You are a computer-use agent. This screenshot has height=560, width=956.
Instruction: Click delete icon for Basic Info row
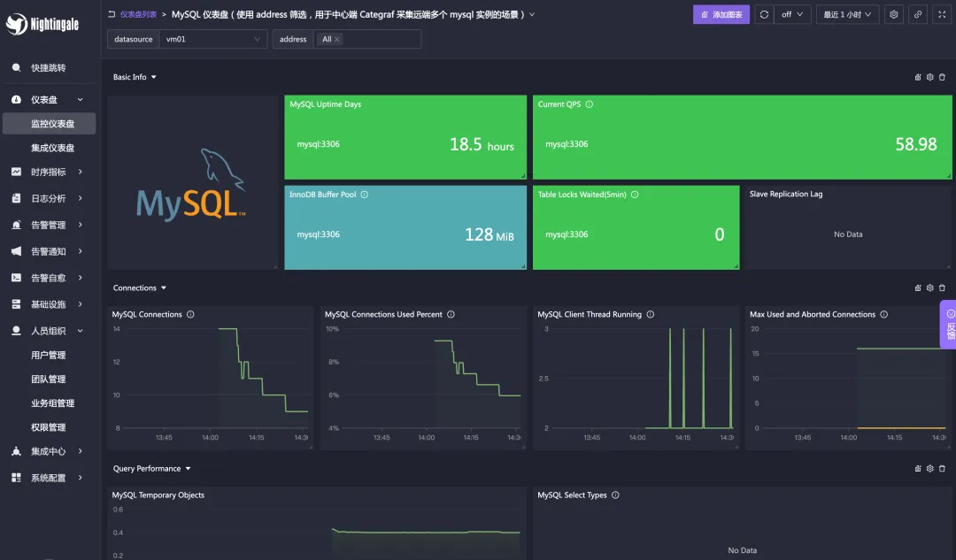[942, 77]
